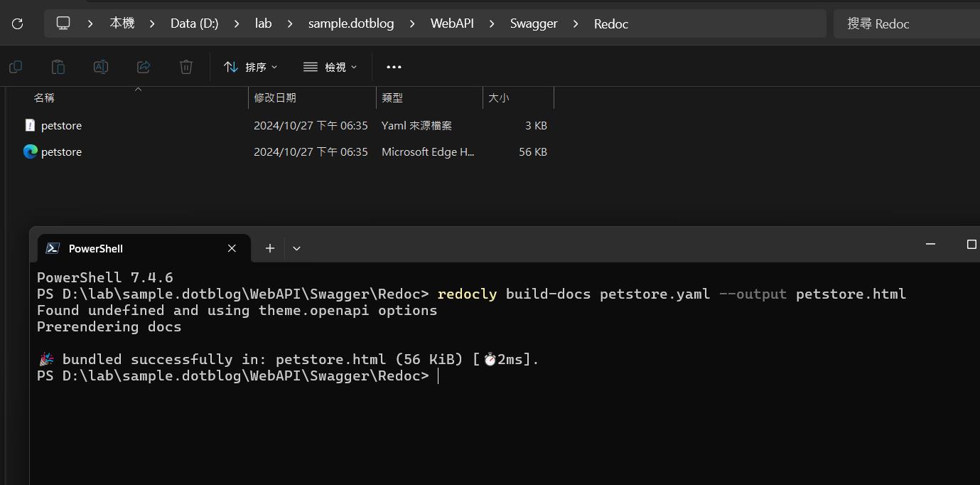Screen dimensions: 980x485
Task: Go to Data (D:) in breadcrumb
Action: [x=194, y=23]
